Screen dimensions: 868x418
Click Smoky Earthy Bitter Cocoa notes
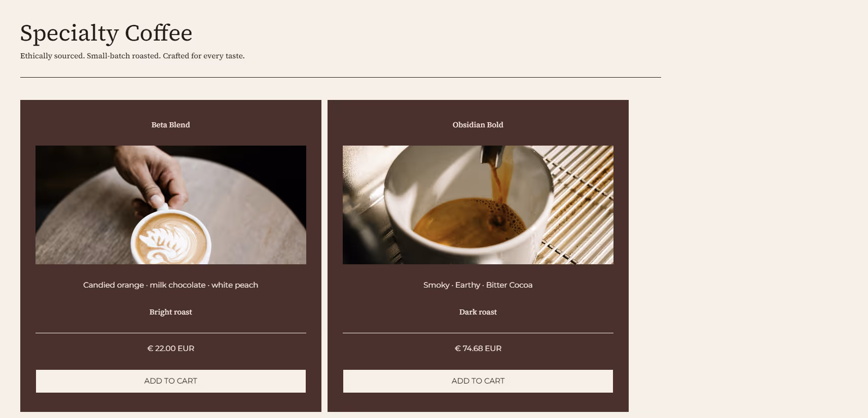click(478, 285)
